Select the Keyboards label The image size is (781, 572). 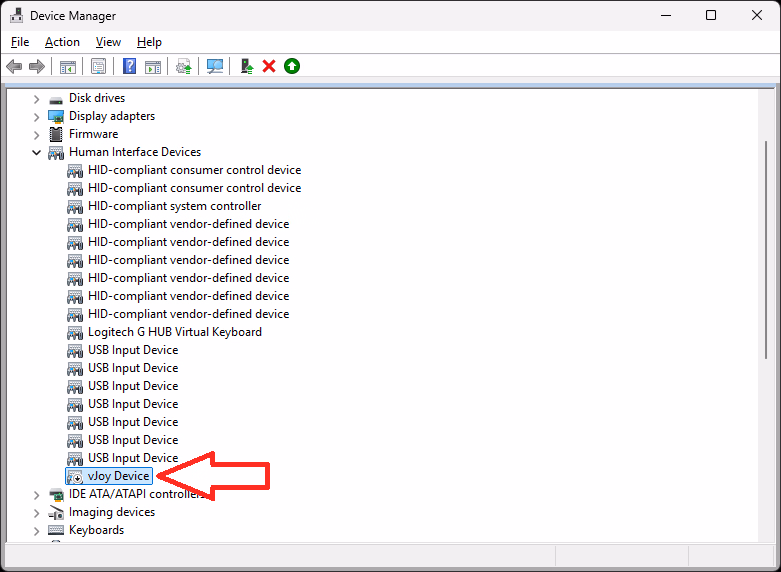pos(97,530)
